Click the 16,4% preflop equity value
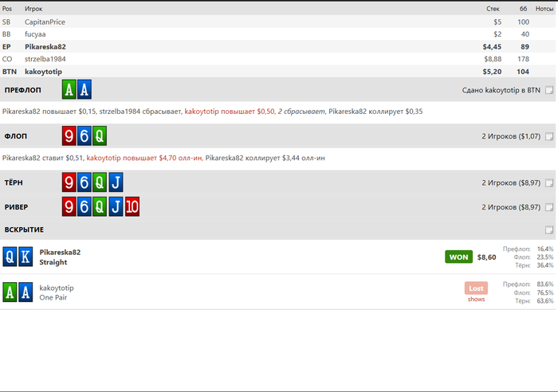This screenshot has width=558, height=392. click(x=544, y=249)
